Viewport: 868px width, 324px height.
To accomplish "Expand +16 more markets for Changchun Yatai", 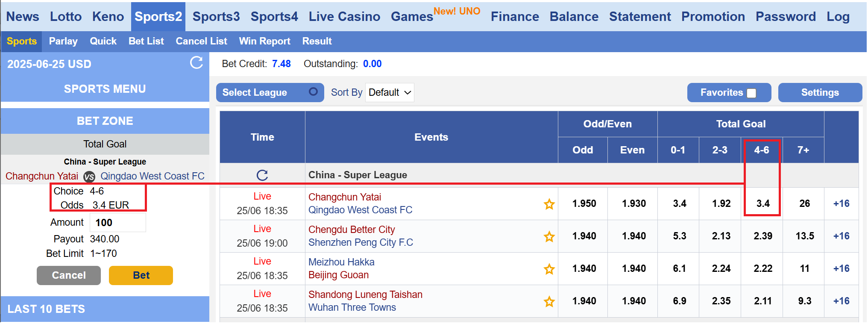I will pyautogui.click(x=842, y=203).
